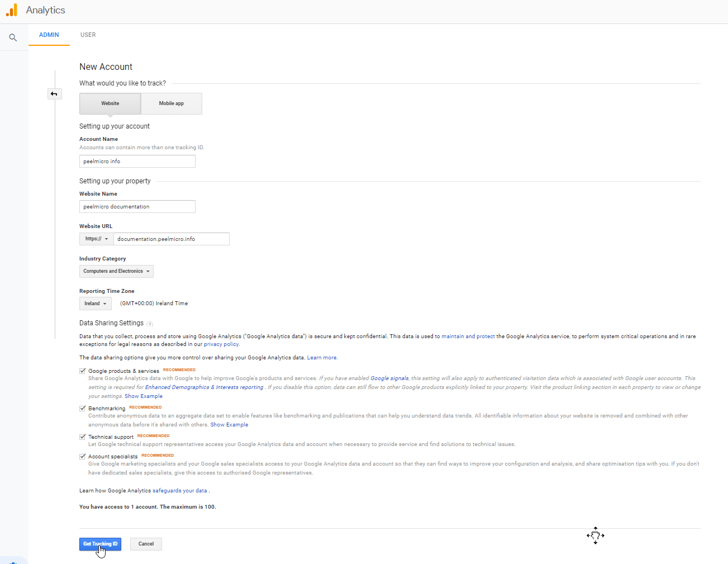
Task: Click the Analytics title text
Action: [46, 10]
